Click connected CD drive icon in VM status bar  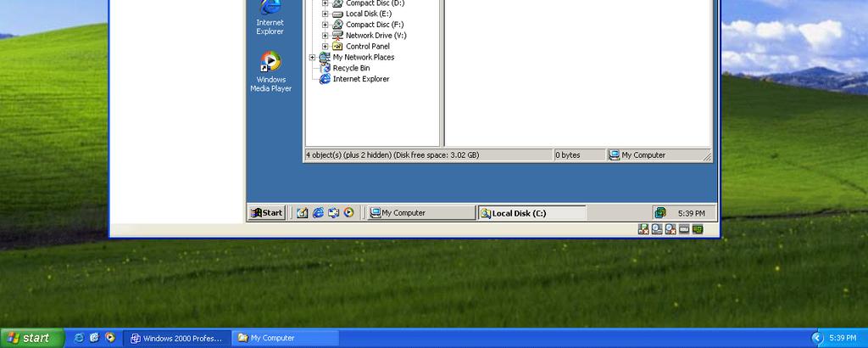[x=657, y=229]
